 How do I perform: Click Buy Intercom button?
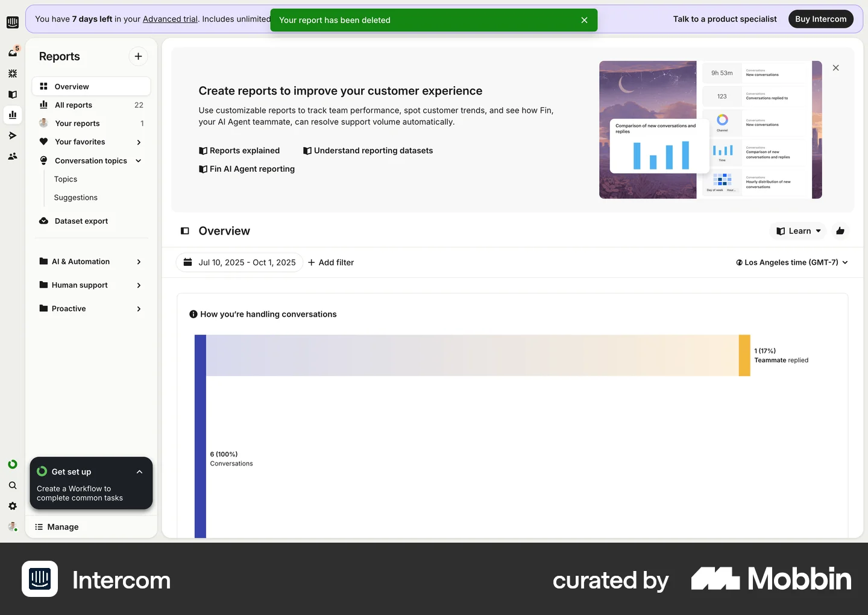821,19
